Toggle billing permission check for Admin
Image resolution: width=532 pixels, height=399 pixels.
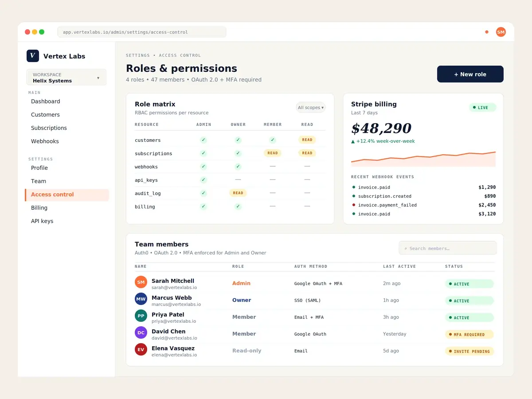[x=203, y=207]
